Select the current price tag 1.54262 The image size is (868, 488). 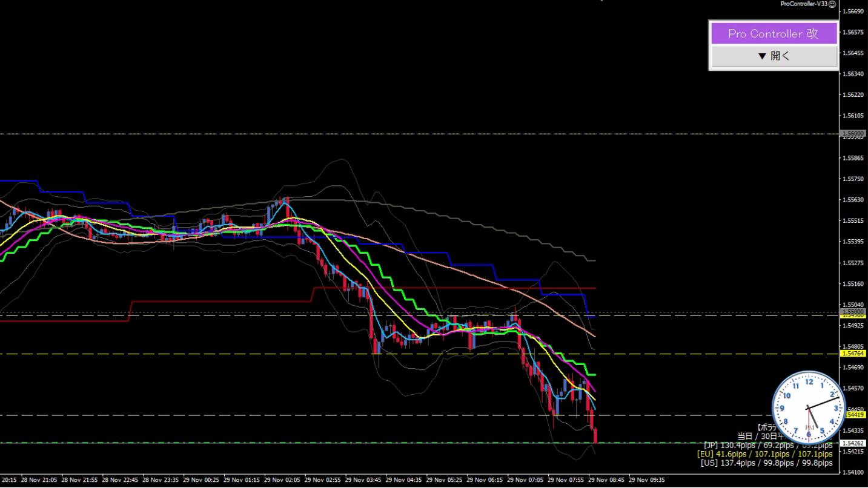pos(853,443)
